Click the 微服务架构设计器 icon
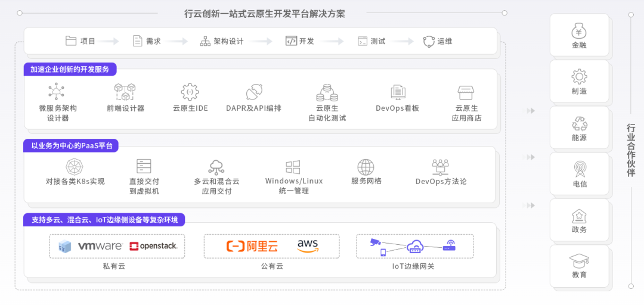Viewport: 644px width, 305px height. pyautogui.click(x=57, y=92)
